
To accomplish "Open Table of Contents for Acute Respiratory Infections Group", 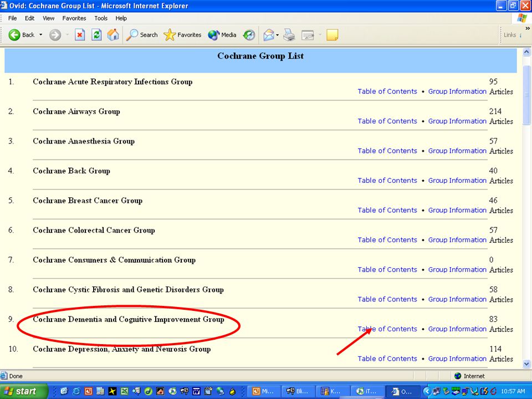I will tap(387, 91).
